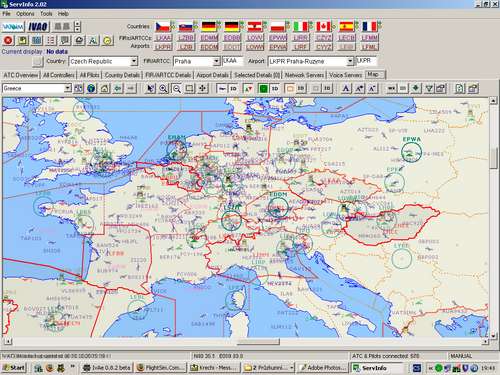Image resolution: width=500 pixels, height=375 pixels.
Task: Switch to the All Pilots tab
Action: 89,75
